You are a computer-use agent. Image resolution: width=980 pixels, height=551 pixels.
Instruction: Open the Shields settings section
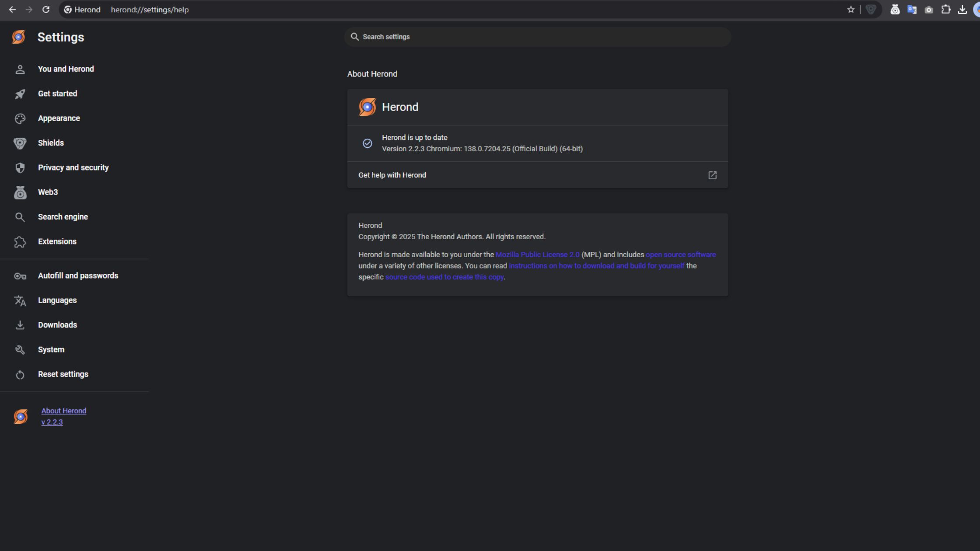pyautogui.click(x=51, y=143)
